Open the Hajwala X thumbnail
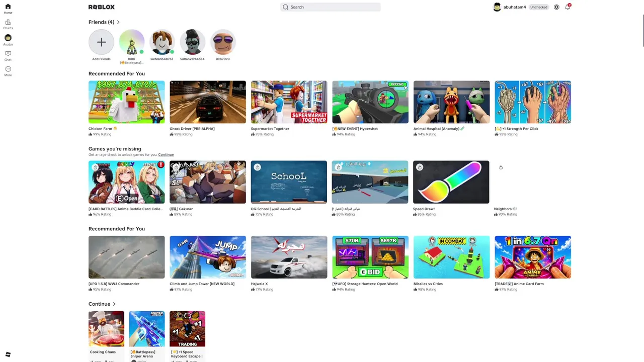The height and width of the screenshot is (362, 644). point(289,257)
